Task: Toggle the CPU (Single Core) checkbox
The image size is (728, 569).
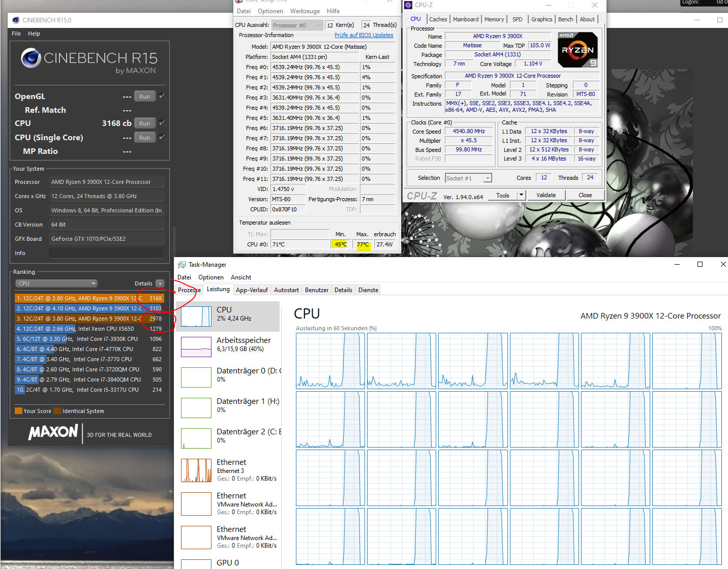Action: 162,137
